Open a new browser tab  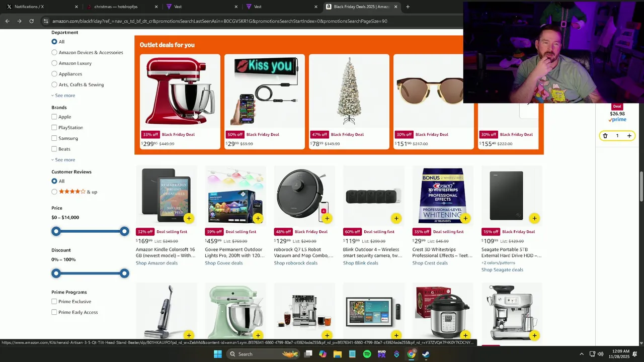click(408, 7)
